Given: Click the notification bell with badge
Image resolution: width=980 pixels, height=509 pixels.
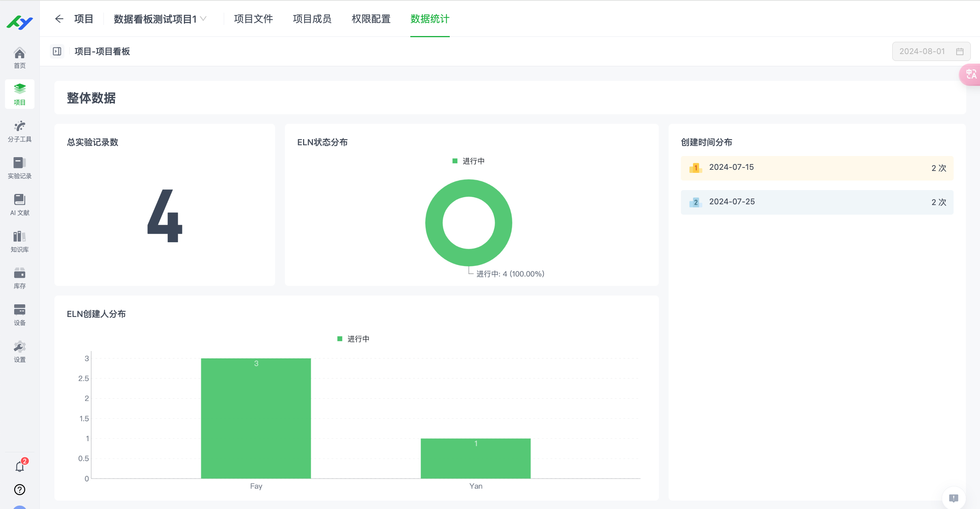Looking at the screenshot, I should pyautogui.click(x=20, y=466).
